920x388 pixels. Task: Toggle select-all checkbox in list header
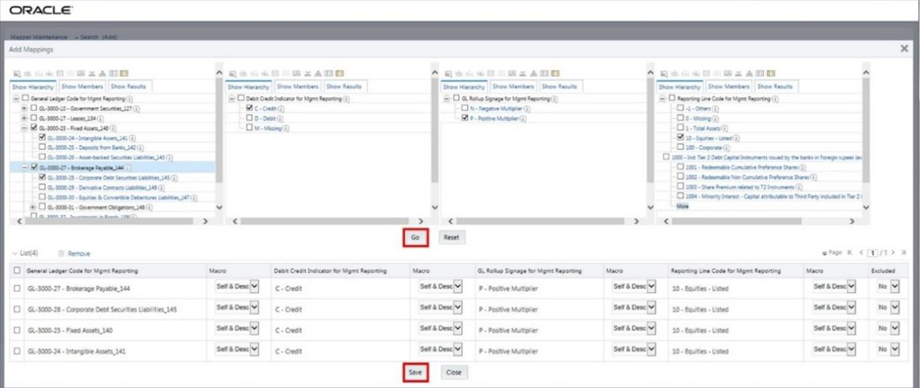(17, 271)
